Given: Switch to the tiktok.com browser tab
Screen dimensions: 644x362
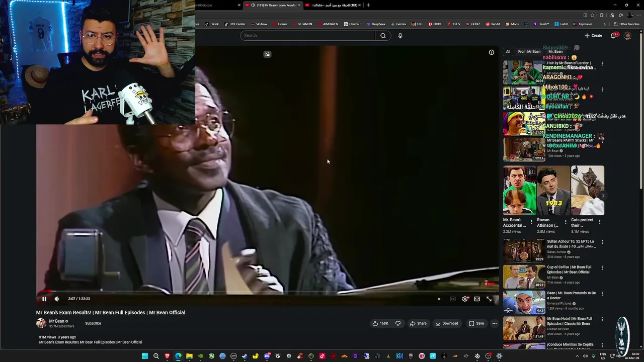Looking at the screenshot, I should 216,5.
